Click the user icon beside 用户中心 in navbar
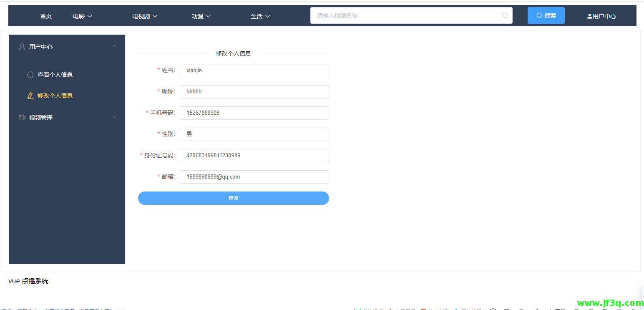 tap(589, 16)
